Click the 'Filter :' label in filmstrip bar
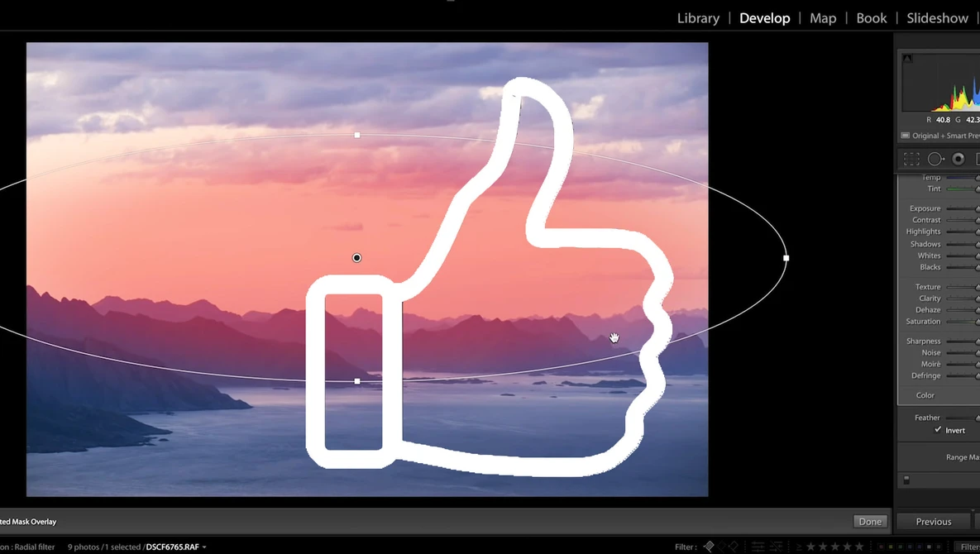 point(686,547)
